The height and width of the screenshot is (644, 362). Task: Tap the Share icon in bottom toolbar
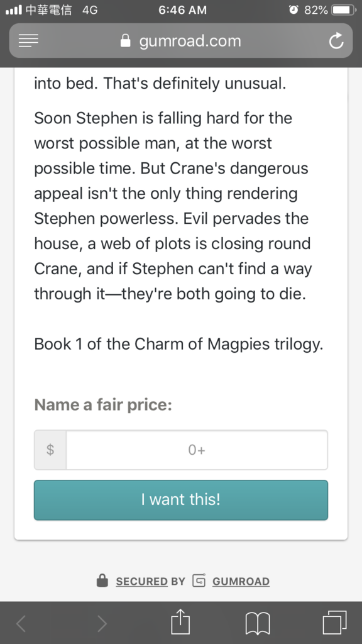coord(180,622)
